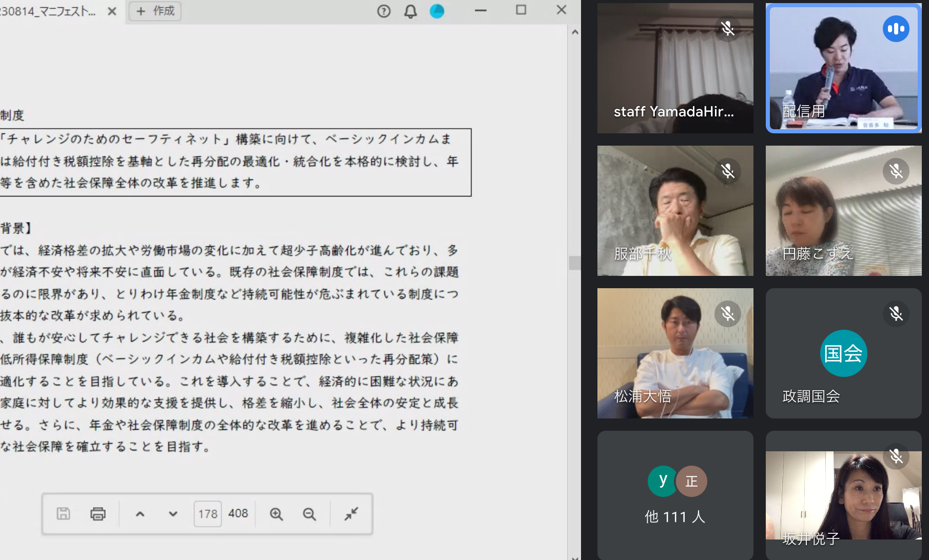The height and width of the screenshot is (560, 929).
Task: Close the マニフェスト document tab
Action: pyautogui.click(x=112, y=11)
